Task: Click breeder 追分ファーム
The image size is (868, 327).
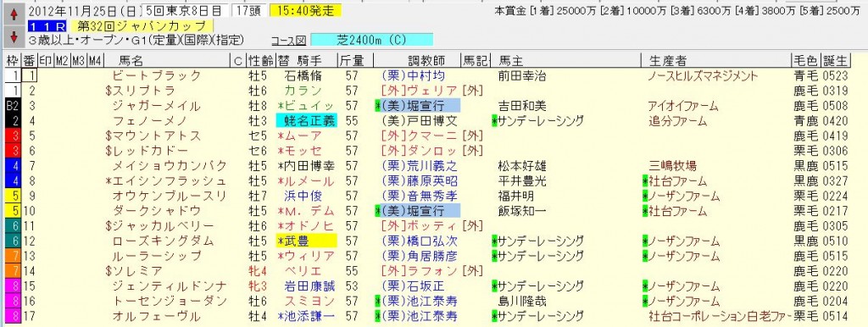Action: tap(677, 120)
